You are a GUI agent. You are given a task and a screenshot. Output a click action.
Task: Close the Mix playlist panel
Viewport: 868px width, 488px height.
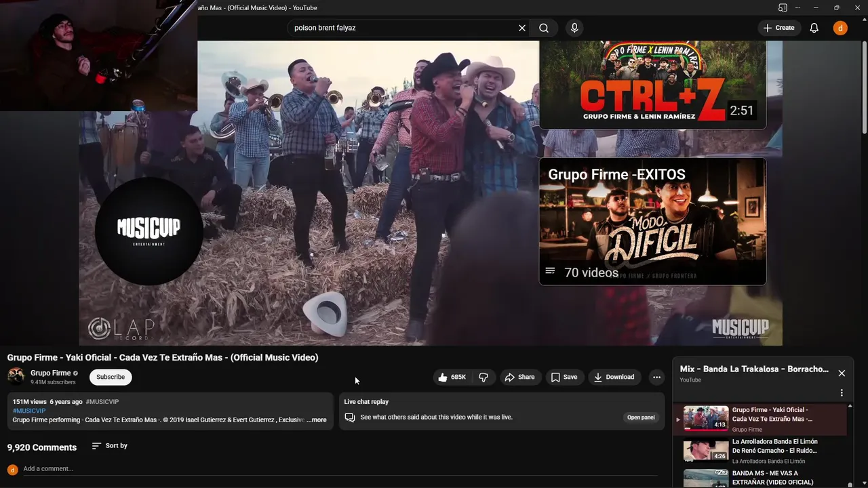842,373
